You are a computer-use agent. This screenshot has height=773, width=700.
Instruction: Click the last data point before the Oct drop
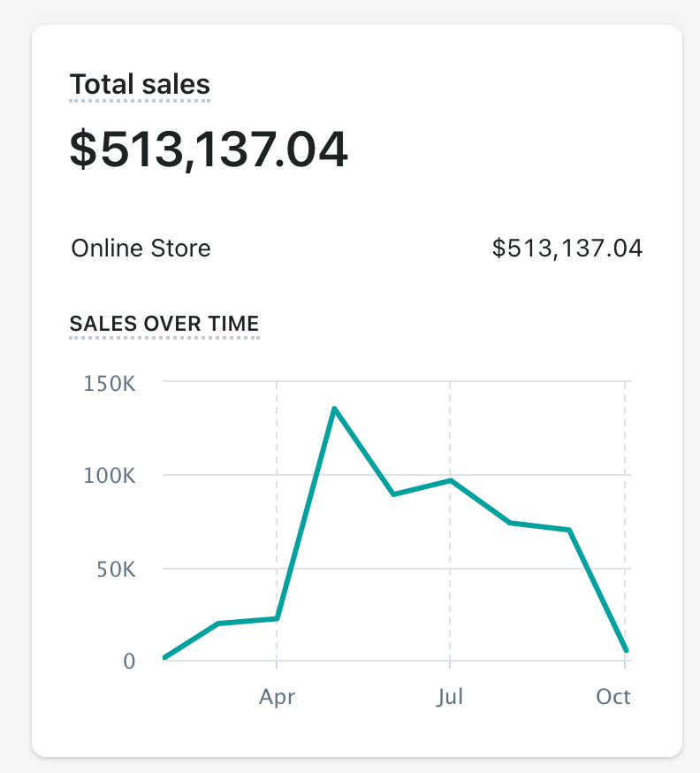(x=570, y=530)
